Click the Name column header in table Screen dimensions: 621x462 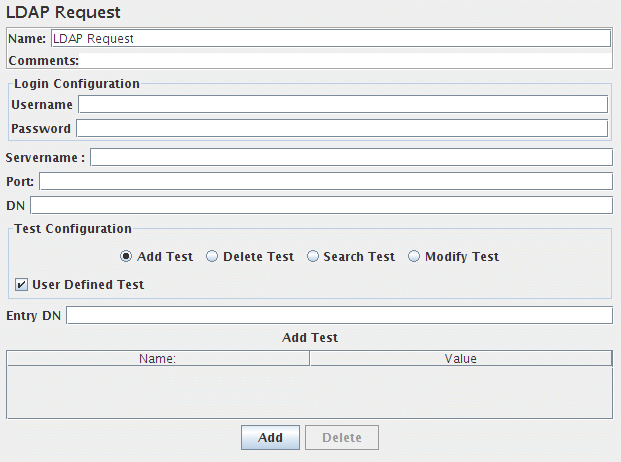pos(158,358)
